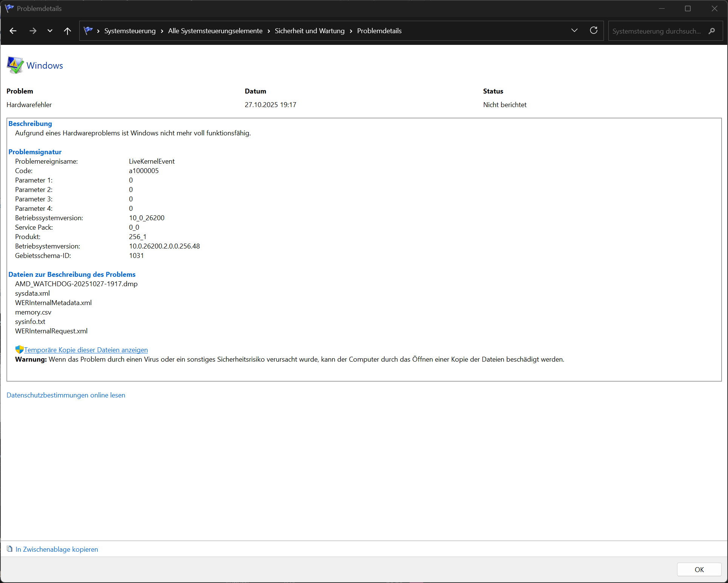Viewport: 728px width, 583px height.
Task: Click the Windows problem report icon
Action: point(15,65)
